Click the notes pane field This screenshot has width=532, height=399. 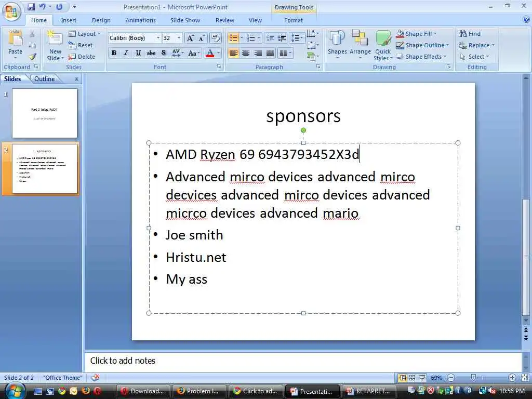(303, 361)
